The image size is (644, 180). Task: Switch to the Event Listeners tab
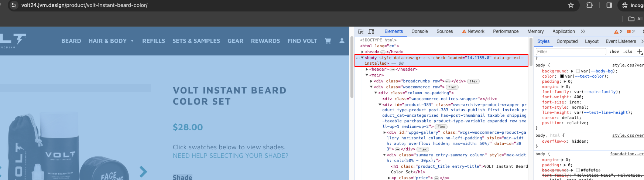621,41
